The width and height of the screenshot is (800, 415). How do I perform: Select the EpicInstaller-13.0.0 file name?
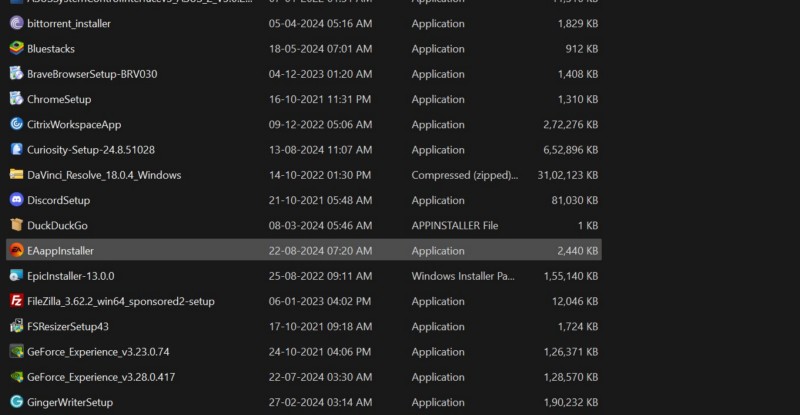pyautogui.click(x=71, y=276)
